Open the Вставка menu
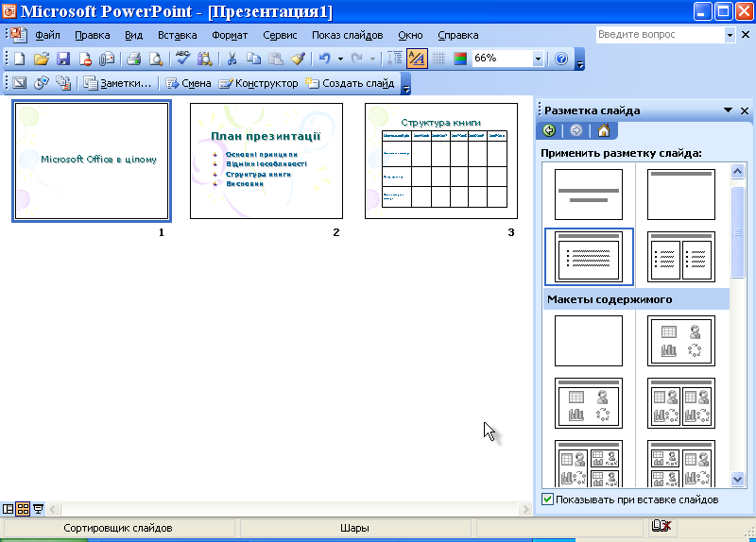The height and width of the screenshot is (542, 756). pyautogui.click(x=177, y=35)
